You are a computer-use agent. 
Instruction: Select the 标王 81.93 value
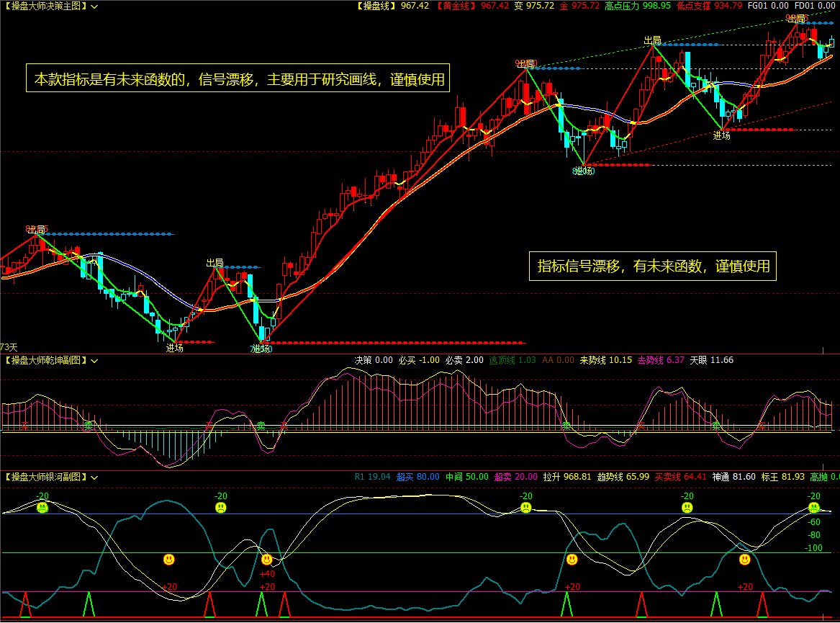pos(782,477)
